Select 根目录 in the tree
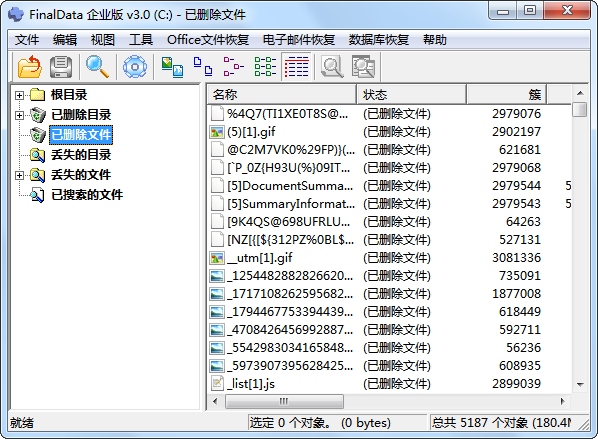 69,95
